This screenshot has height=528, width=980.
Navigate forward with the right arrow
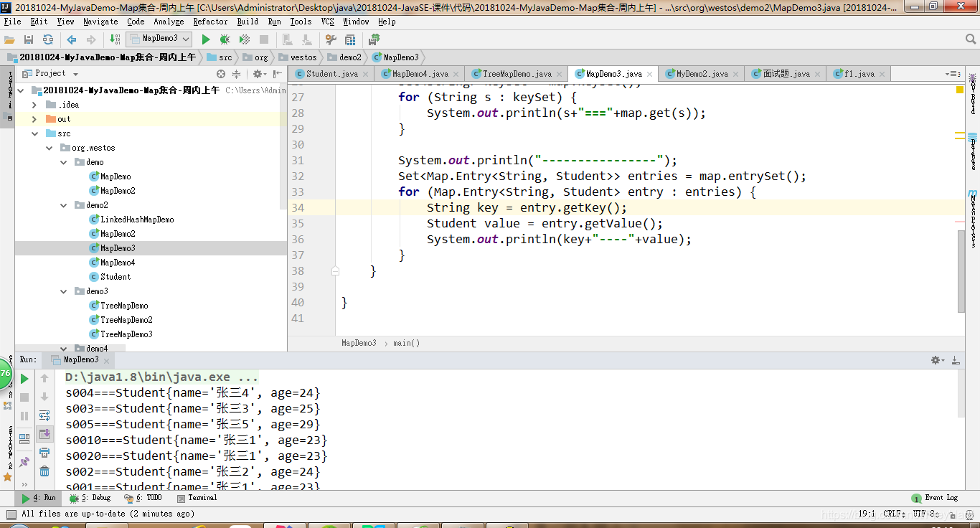coord(91,39)
